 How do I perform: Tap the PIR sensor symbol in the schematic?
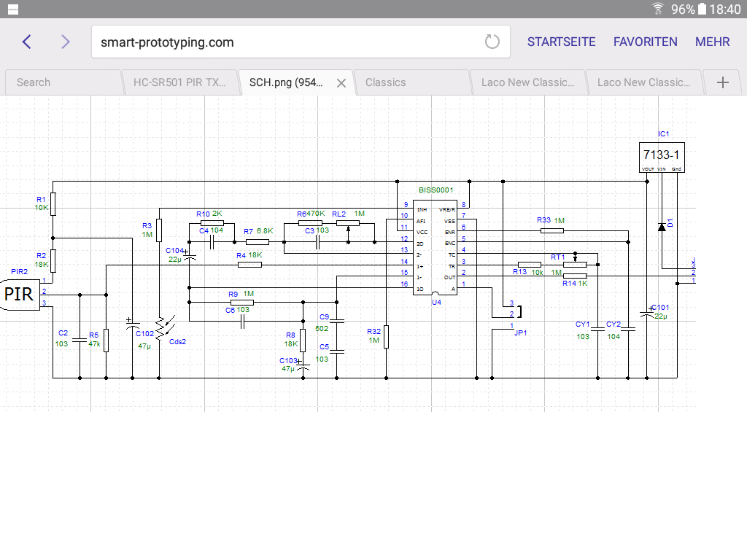point(20,294)
